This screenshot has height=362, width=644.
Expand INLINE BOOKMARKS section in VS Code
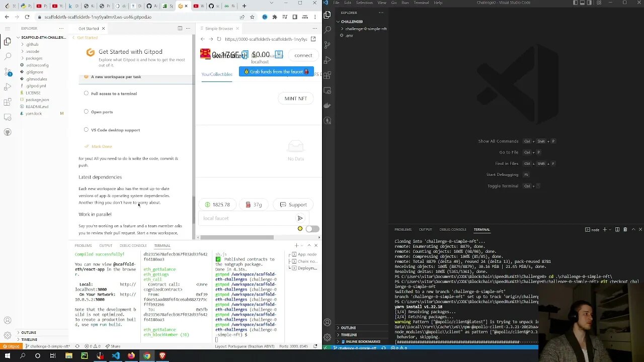coord(363,341)
